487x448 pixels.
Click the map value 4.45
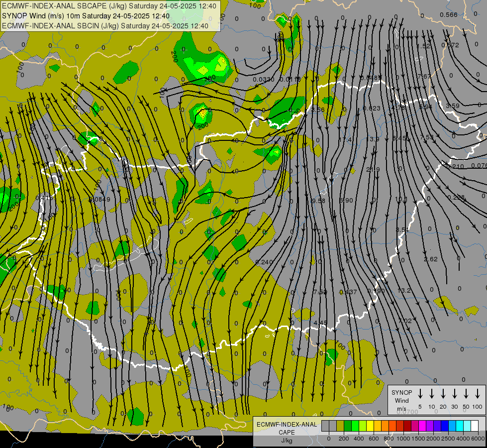(320, 323)
